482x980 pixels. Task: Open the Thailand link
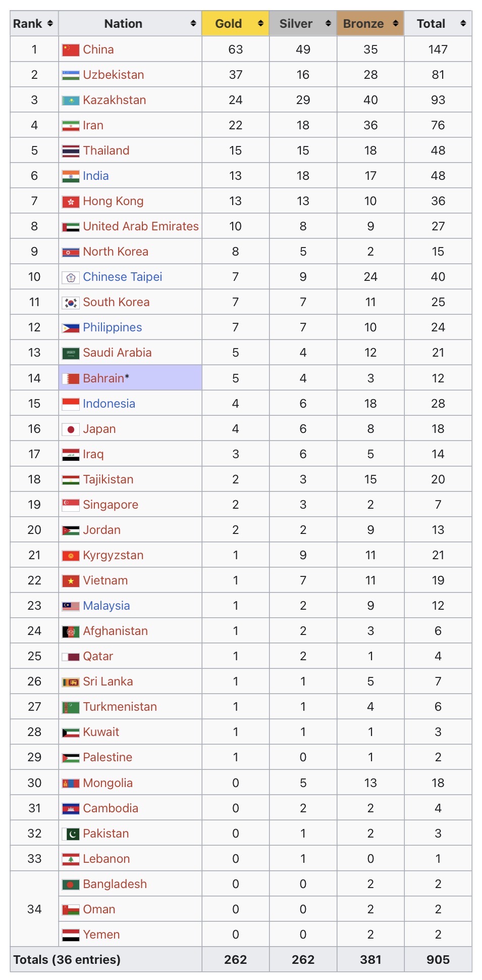pyautogui.click(x=106, y=151)
